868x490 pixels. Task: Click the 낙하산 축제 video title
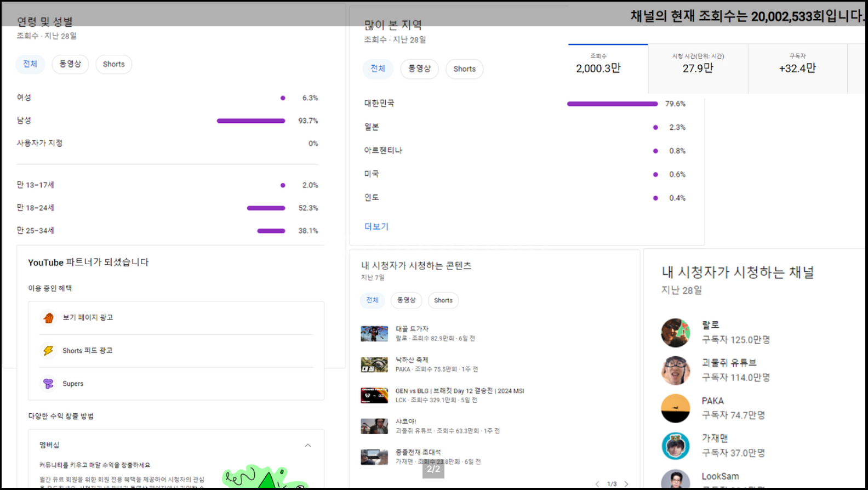(x=412, y=360)
